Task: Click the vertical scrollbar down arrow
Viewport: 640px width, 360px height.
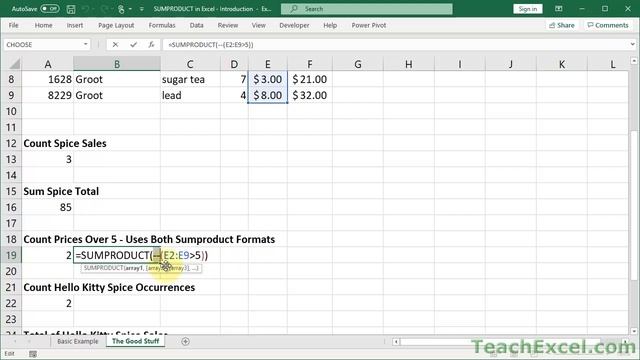Action: pyautogui.click(x=633, y=331)
